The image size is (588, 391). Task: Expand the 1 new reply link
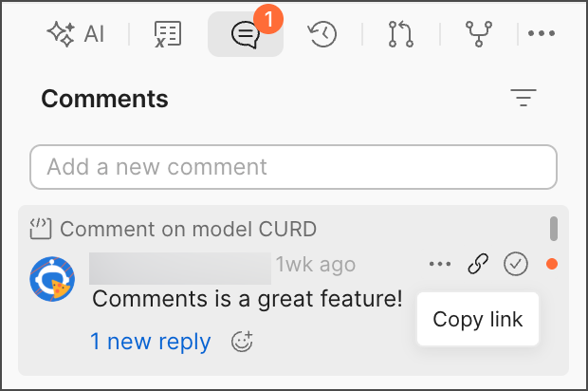(x=151, y=342)
